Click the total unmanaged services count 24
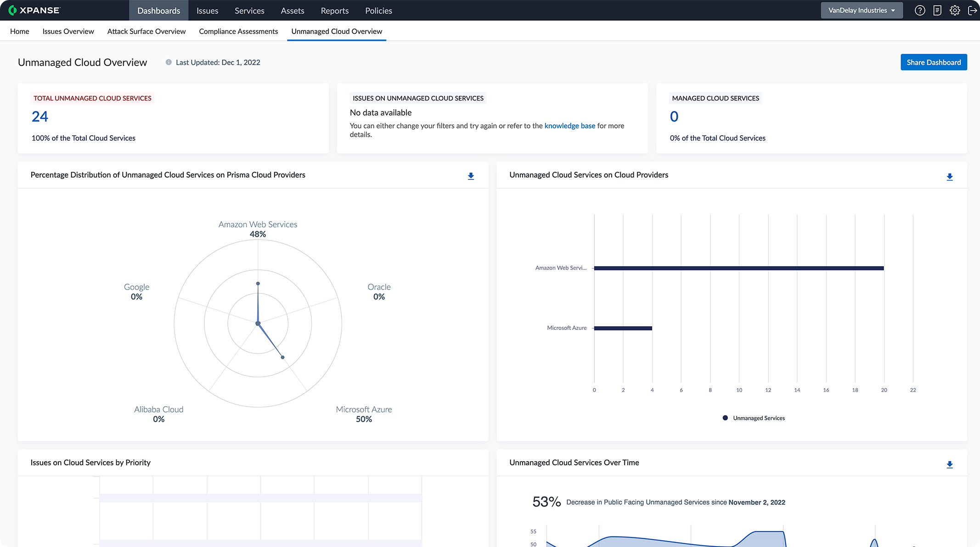Screen dimensions: 980x547 (x=40, y=117)
